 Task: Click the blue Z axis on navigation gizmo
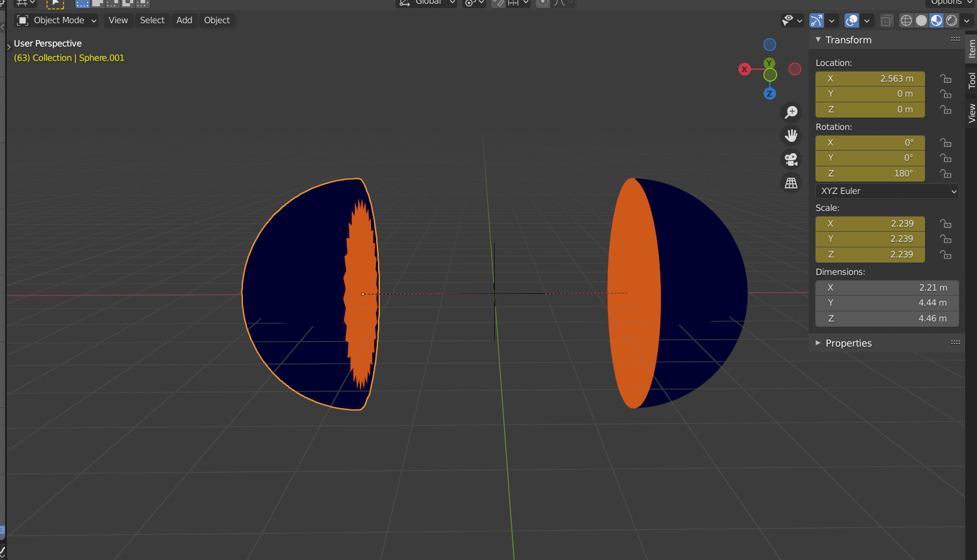770,94
